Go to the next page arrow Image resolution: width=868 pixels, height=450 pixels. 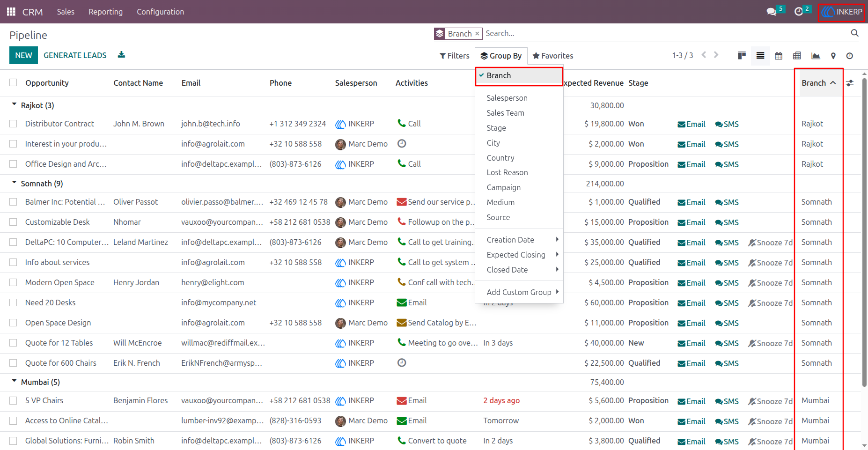(716, 55)
